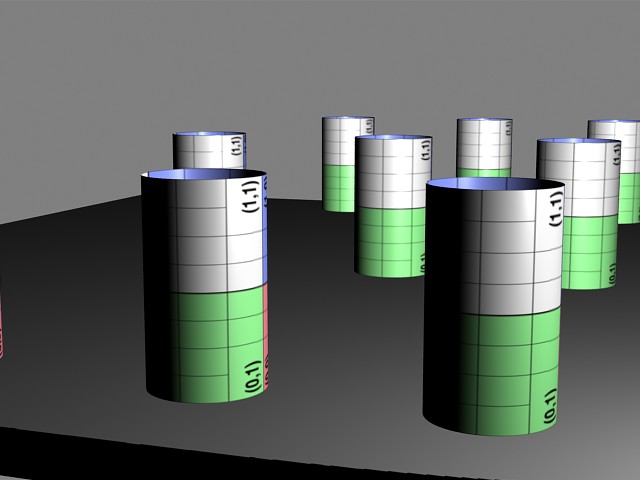Click the dark opening on top of the front-right cylinder
The image size is (640, 480).
pyautogui.click(x=495, y=185)
